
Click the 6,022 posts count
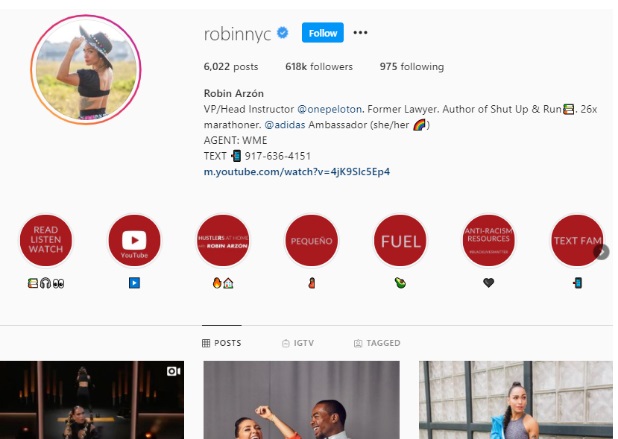coord(231,67)
